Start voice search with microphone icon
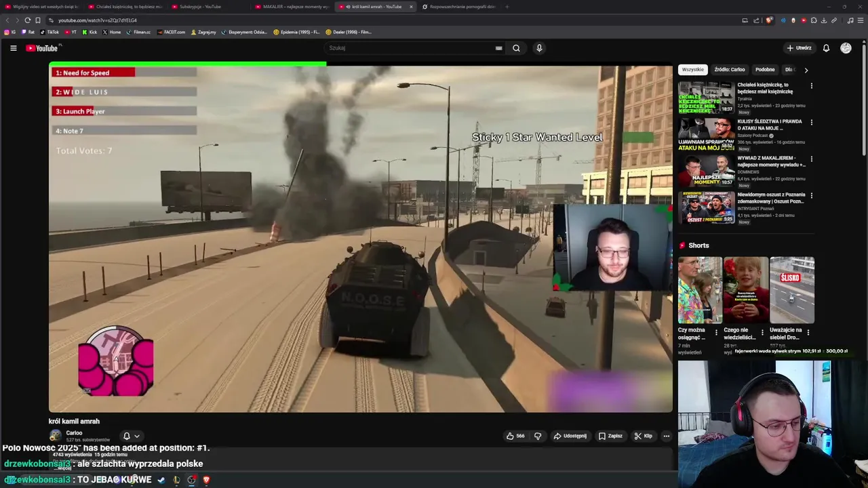Screen dimensions: 868x488 click(x=539, y=48)
